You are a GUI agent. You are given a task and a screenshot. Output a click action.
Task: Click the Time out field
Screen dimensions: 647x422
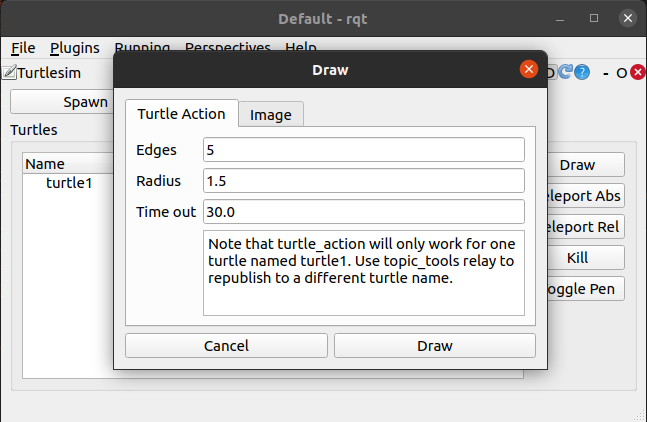click(364, 212)
